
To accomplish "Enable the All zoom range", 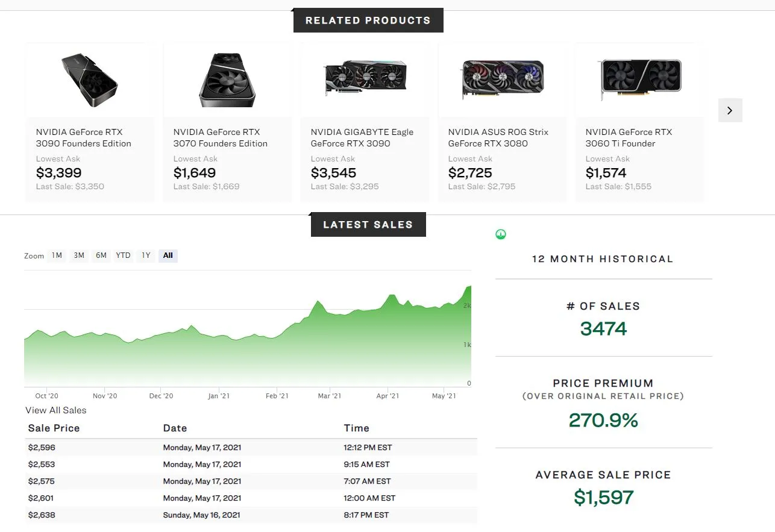I will pyautogui.click(x=168, y=255).
